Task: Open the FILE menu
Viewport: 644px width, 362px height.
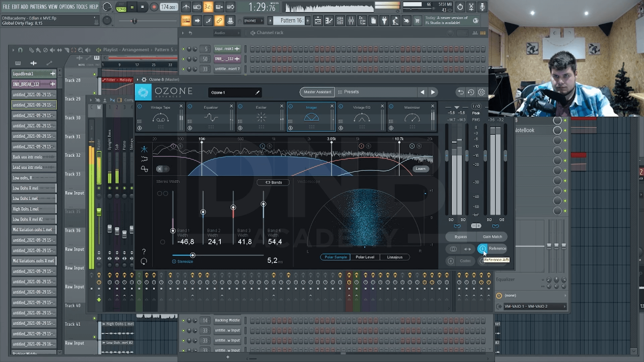Action: [x=6, y=7]
